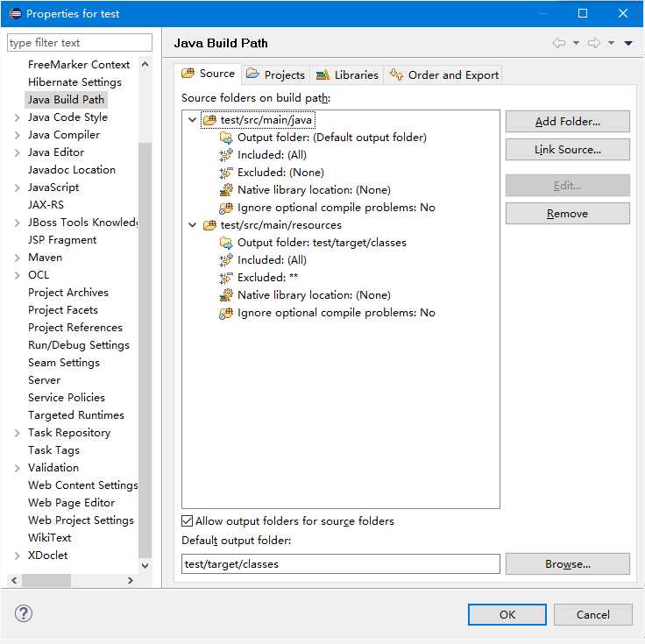
Task: Select WikiText in the sidebar
Action: [x=49, y=538]
